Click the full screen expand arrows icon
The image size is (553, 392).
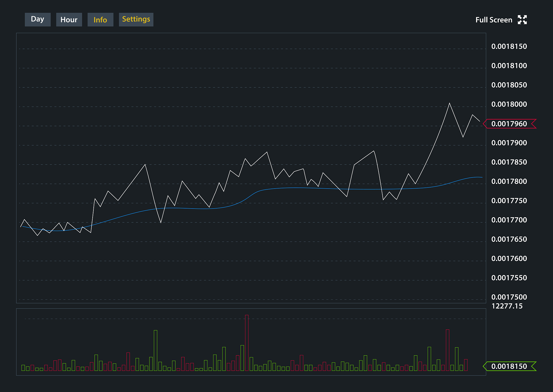click(522, 20)
